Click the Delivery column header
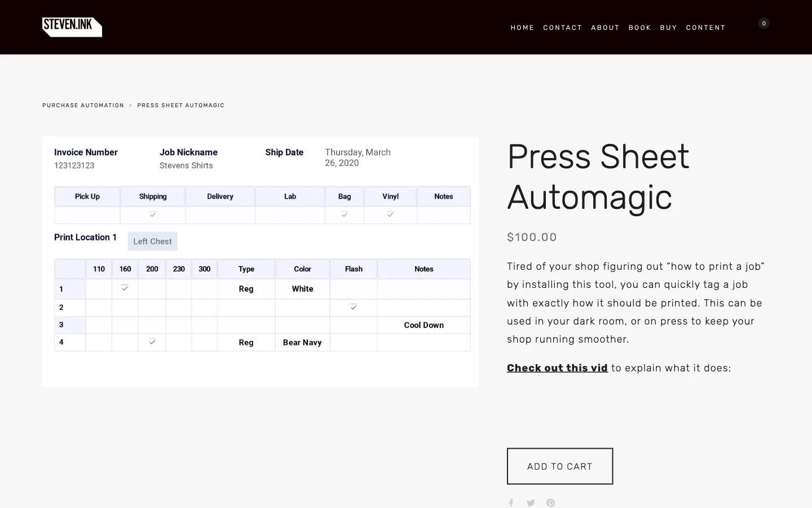 coord(220,196)
